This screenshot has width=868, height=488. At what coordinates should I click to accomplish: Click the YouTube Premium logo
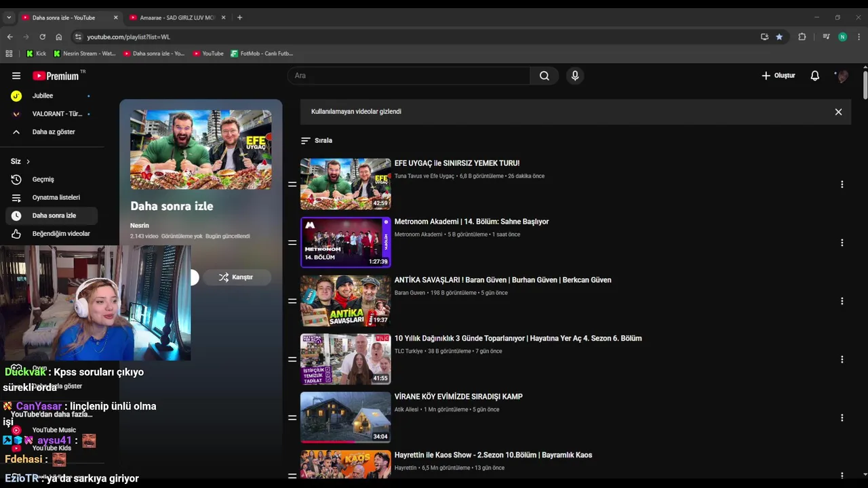[56, 76]
